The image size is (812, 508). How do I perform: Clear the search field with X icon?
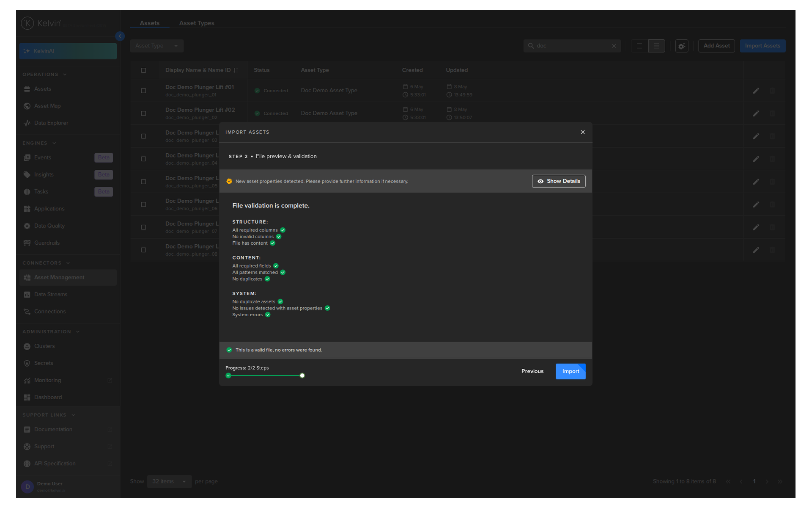pos(614,46)
